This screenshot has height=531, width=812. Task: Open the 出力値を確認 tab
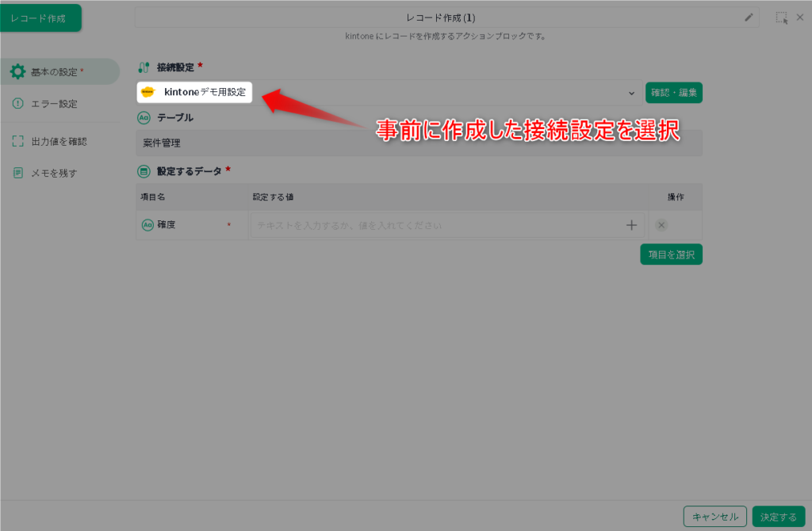[x=60, y=141]
